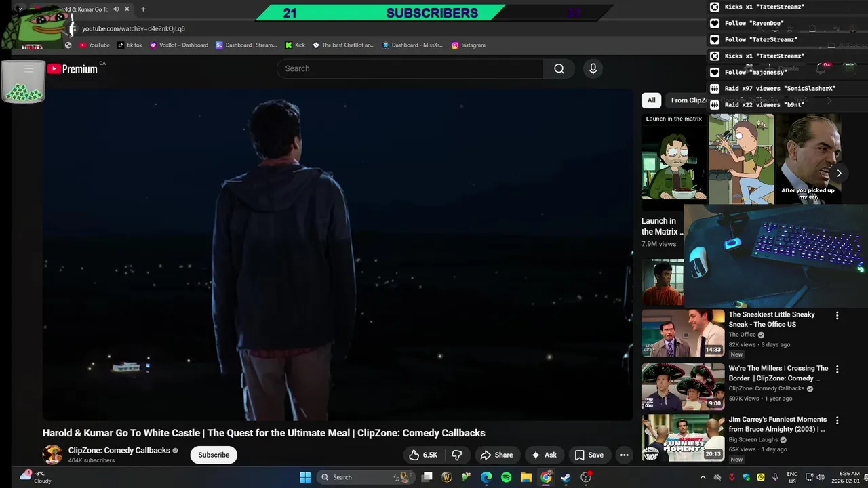Screen dimensions: 868x488
Task: Click The Office US video thumbnail
Action: tap(683, 333)
